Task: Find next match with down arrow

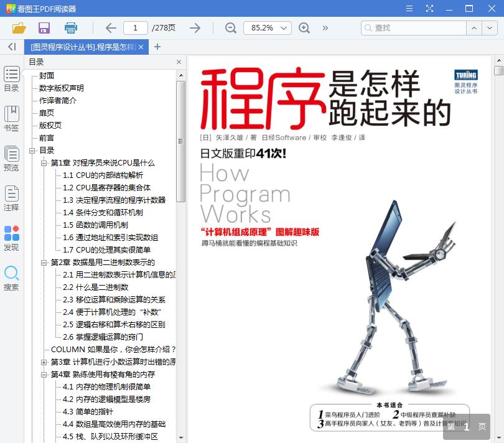Action: (490, 28)
